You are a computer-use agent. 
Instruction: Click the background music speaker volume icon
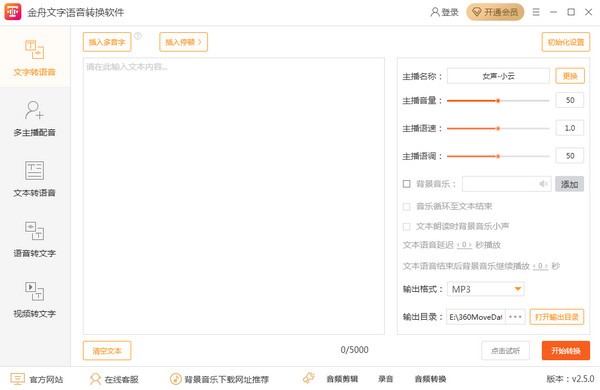click(x=543, y=184)
